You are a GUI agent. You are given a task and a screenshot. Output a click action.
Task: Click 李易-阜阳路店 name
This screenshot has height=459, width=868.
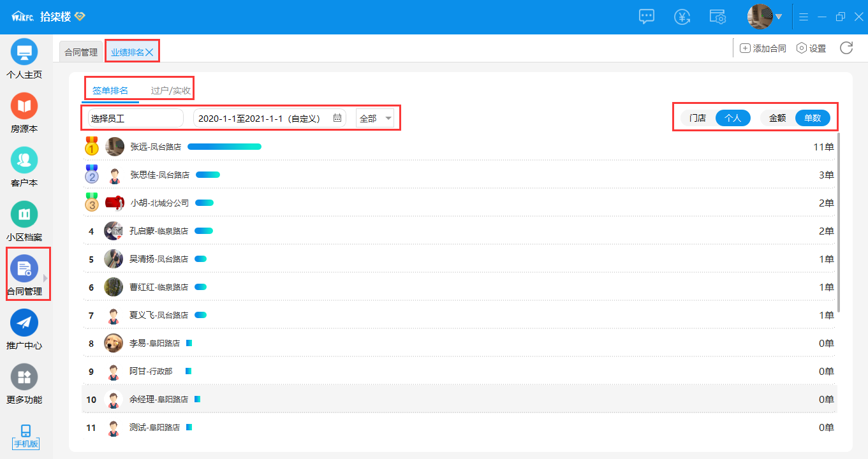coord(155,343)
